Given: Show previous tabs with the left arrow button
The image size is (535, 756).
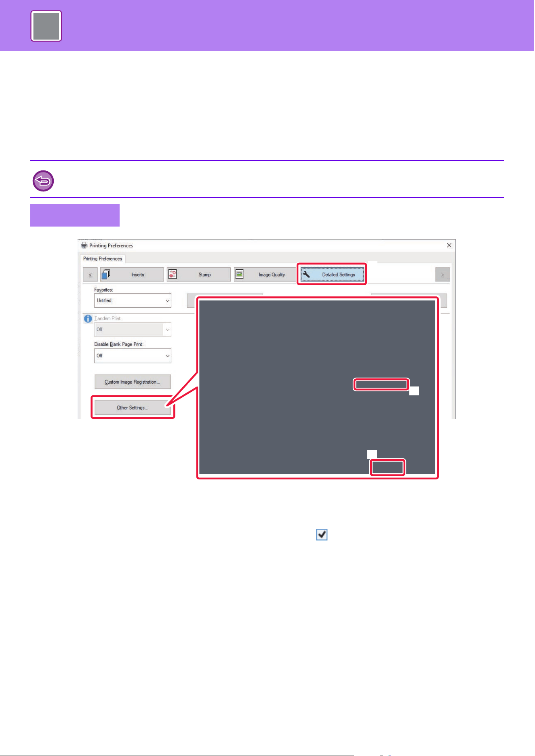Looking at the screenshot, I should (x=90, y=275).
